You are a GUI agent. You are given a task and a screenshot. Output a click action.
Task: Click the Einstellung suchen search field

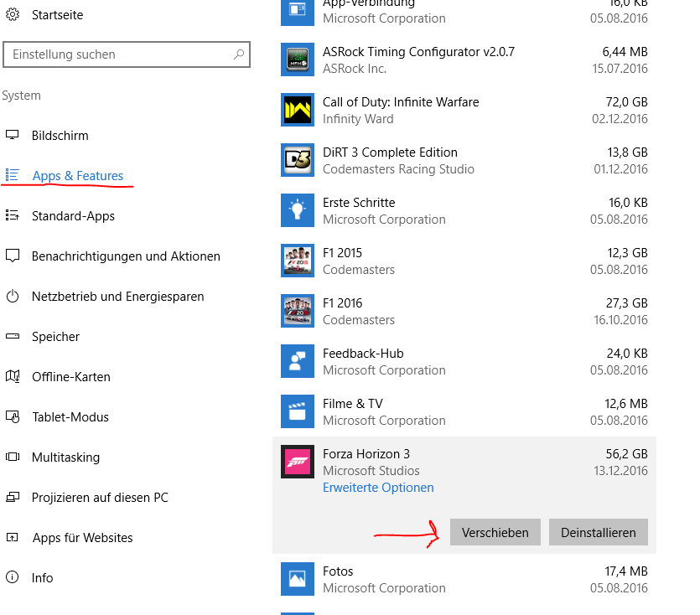(x=127, y=54)
